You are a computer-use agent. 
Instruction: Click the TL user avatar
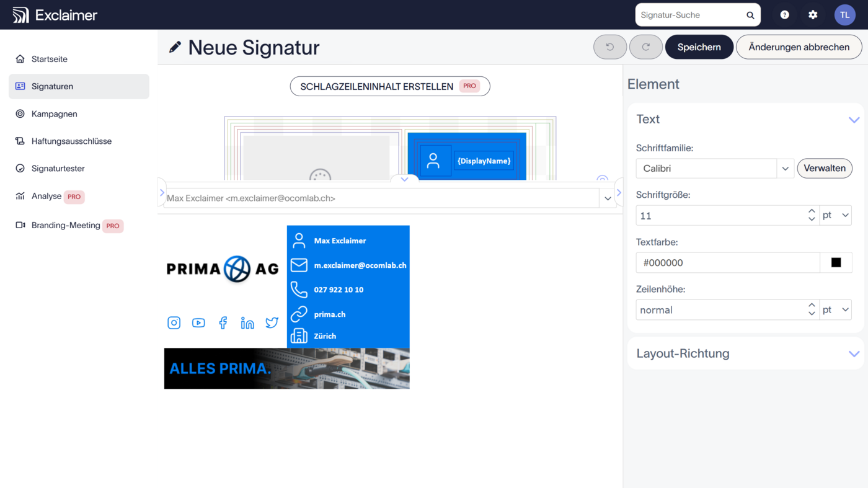click(x=844, y=15)
